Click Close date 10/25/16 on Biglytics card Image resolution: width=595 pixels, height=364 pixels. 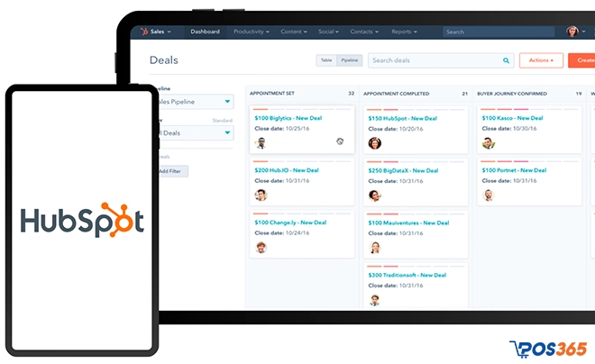282,129
